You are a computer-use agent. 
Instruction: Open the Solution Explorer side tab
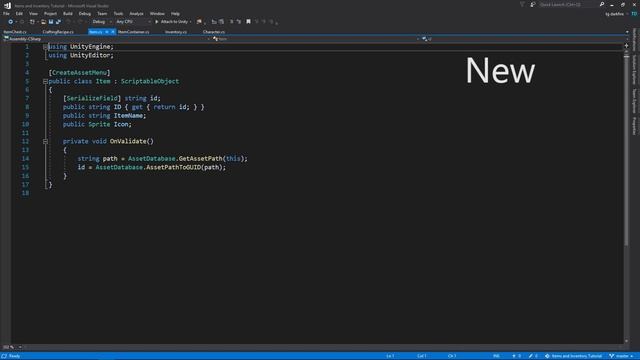click(x=634, y=70)
